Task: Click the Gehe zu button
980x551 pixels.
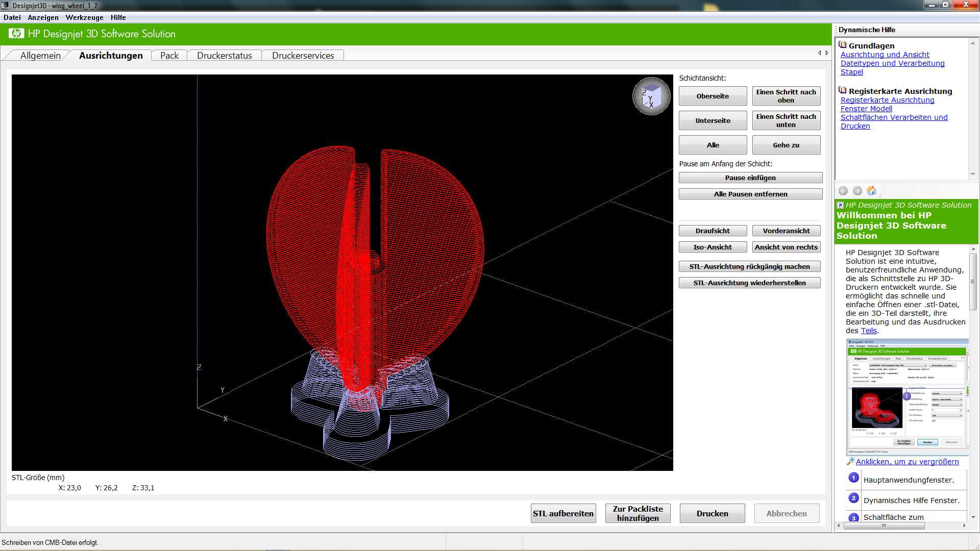Action: [x=786, y=145]
